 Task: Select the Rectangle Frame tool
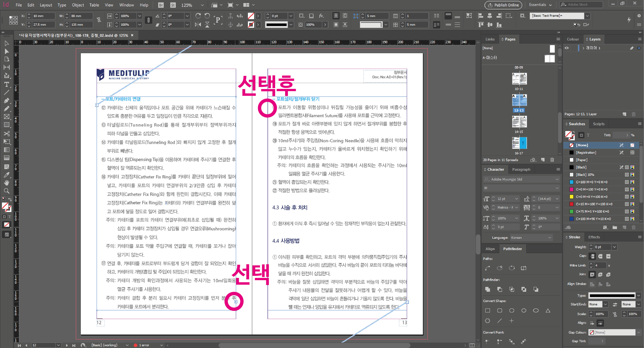coord(7,117)
